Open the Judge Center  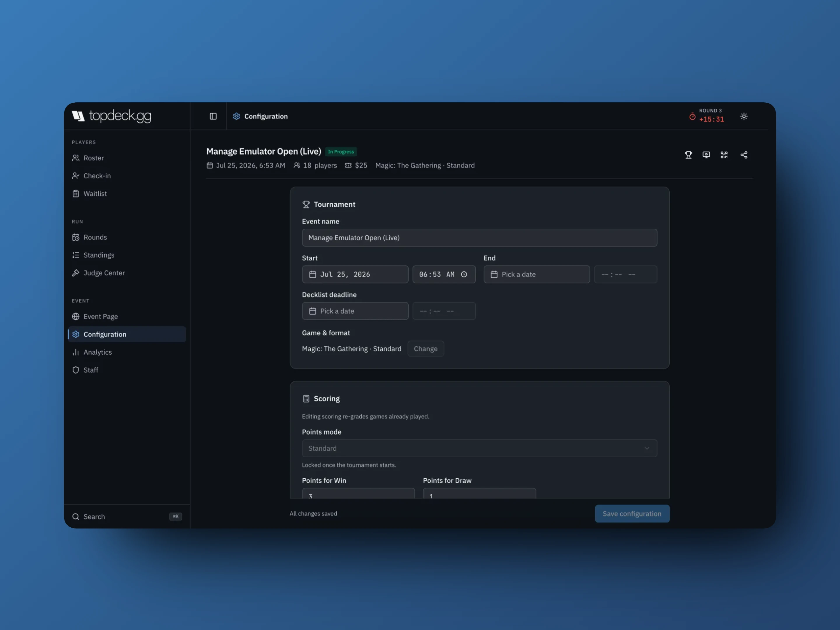click(x=127, y=273)
